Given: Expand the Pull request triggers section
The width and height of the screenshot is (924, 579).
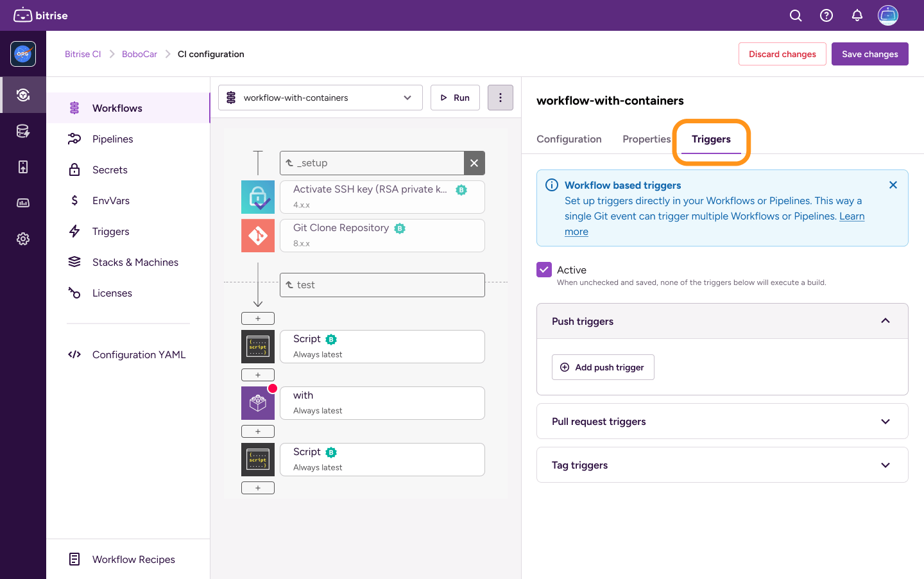Looking at the screenshot, I should pyautogui.click(x=886, y=422).
